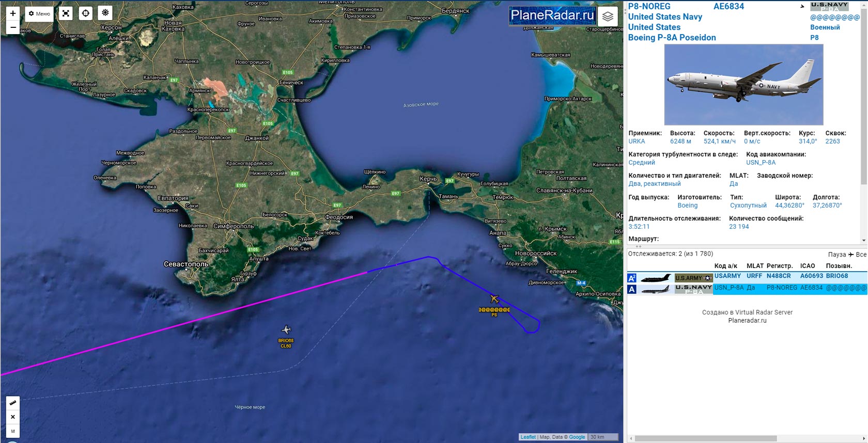This screenshot has width=868, height=443.
Task: Click the U.S. NAVY P-8A flag in list
Action: [x=693, y=290]
